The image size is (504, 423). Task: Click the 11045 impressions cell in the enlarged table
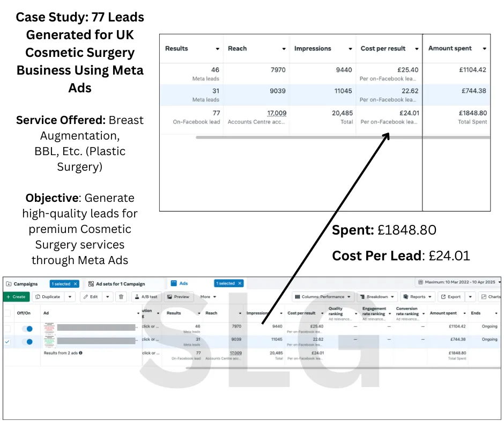tap(343, 91)
